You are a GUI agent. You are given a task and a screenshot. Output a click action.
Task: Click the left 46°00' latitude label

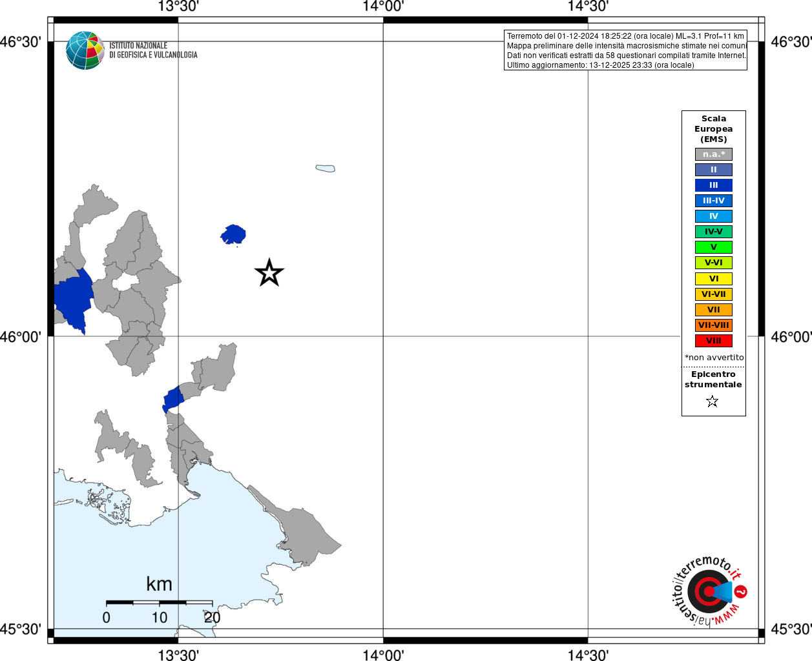[21, 337]
